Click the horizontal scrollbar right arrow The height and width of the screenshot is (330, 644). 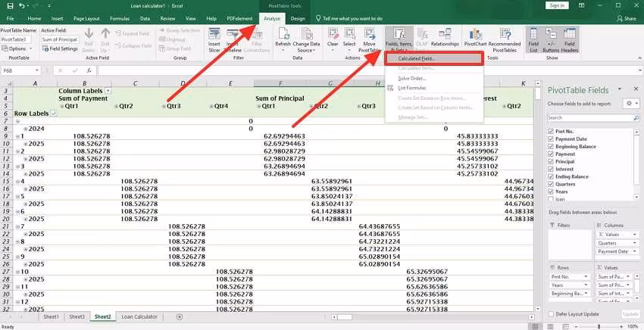coord(530,317)
